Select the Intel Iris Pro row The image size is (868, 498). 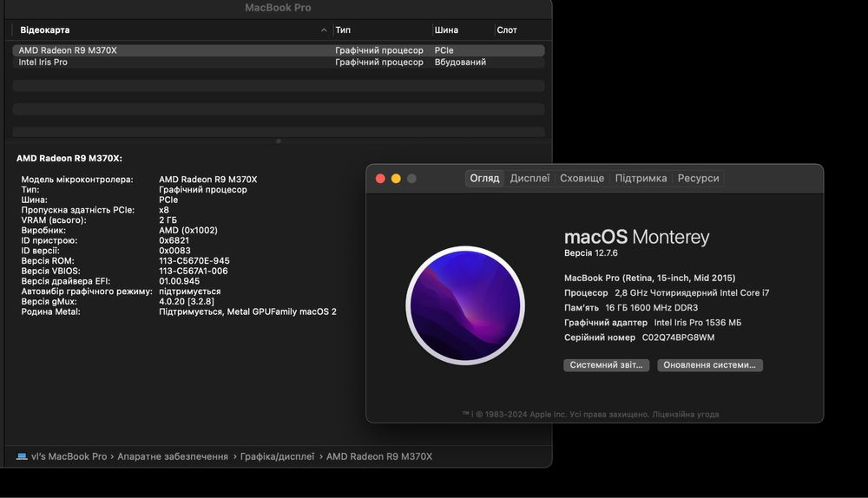coord(278,62)
